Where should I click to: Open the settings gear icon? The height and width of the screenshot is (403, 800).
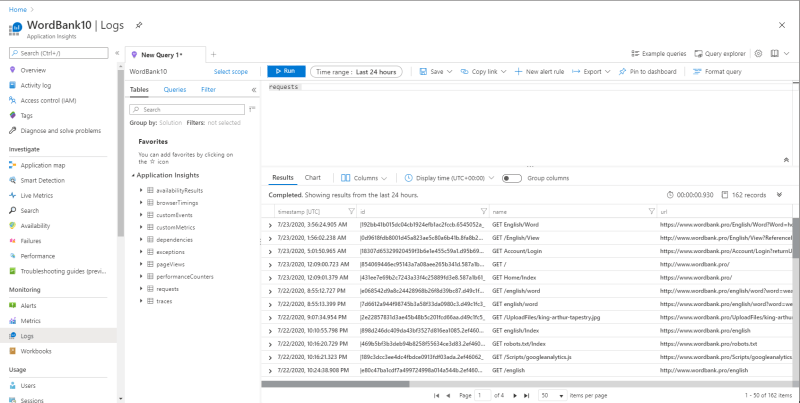pyautogui.click(x=758, y=54)
